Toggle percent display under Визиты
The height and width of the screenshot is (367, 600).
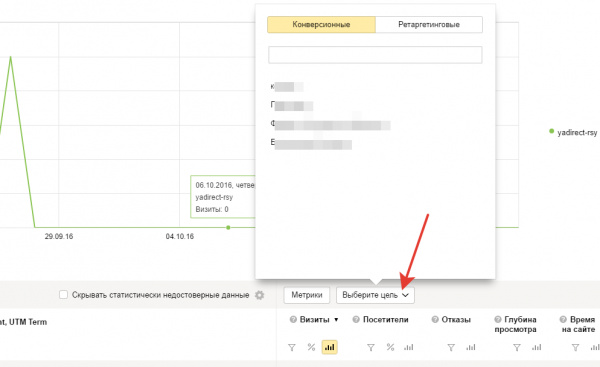(311, 347)
